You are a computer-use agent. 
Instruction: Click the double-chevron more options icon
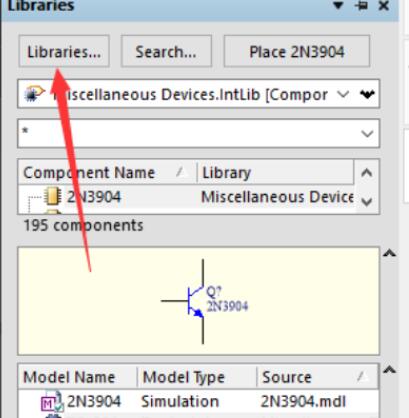367,94
